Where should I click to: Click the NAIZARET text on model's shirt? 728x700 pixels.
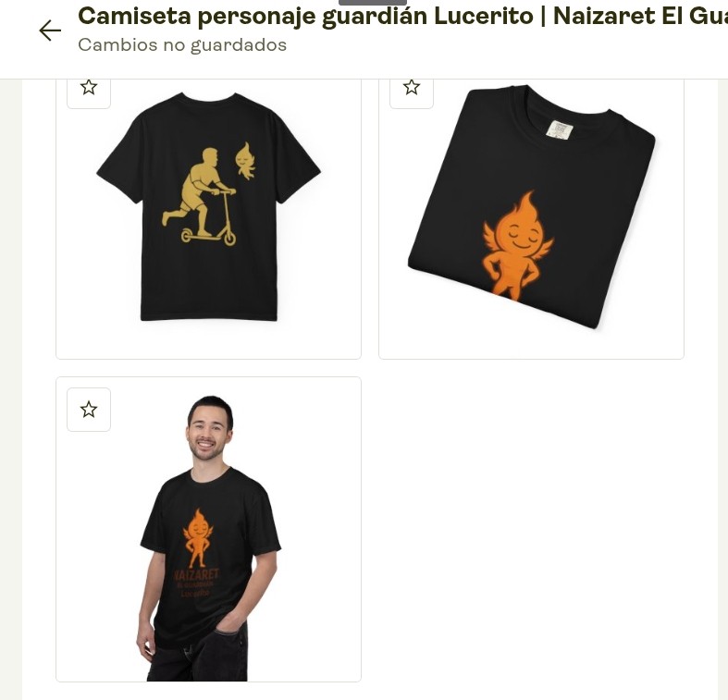point(196,574)
